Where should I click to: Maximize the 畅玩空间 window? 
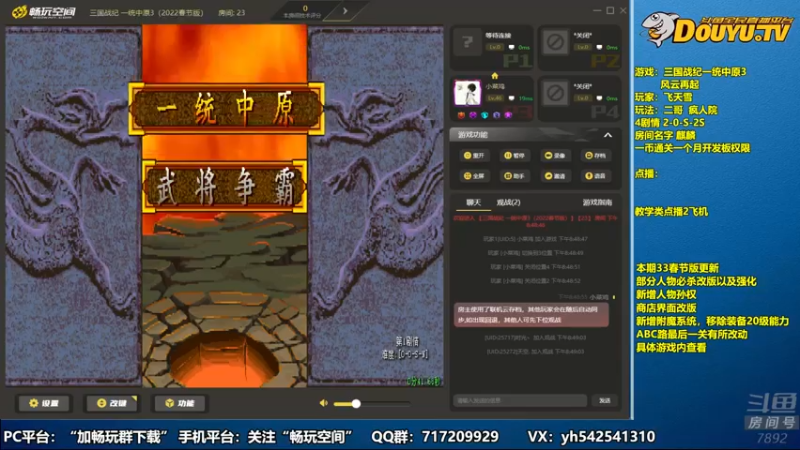click(610, 10)
